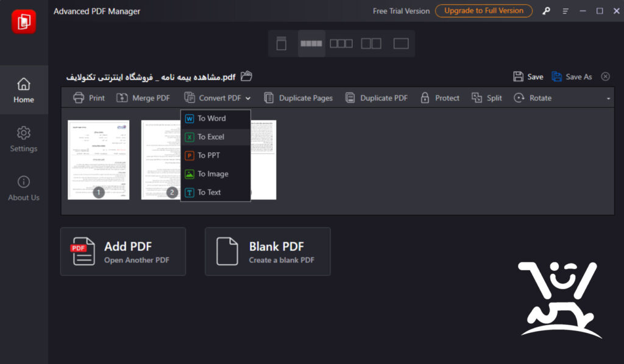The width and height of the screenshot is (624, 364).
Task: Open the Split PDF tool
Action: tap(487, 98)
